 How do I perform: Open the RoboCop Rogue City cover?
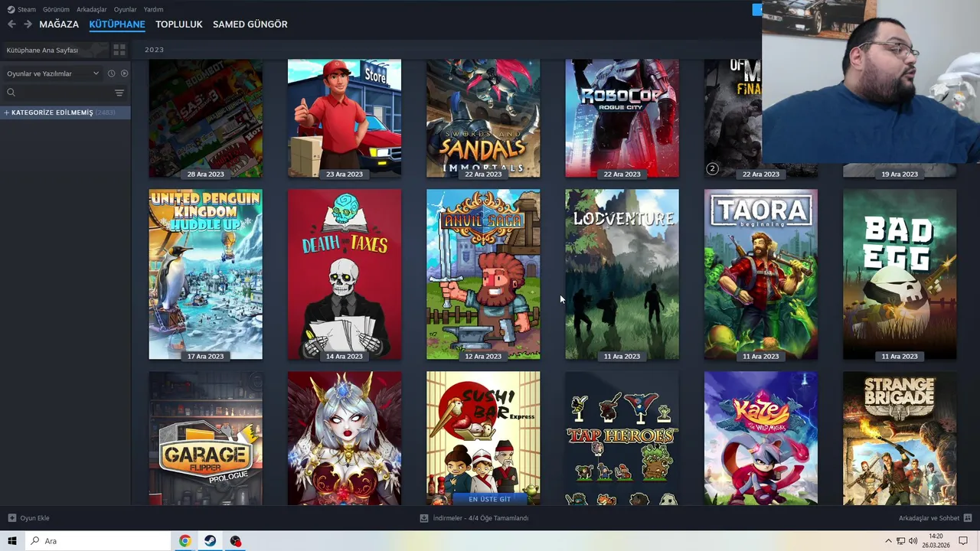point(622,119)
